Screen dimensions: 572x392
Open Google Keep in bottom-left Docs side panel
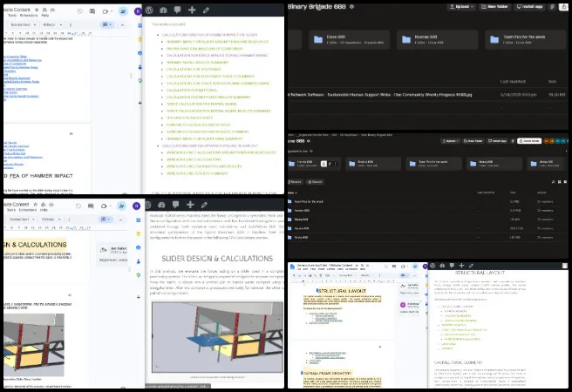pos(139,233)
